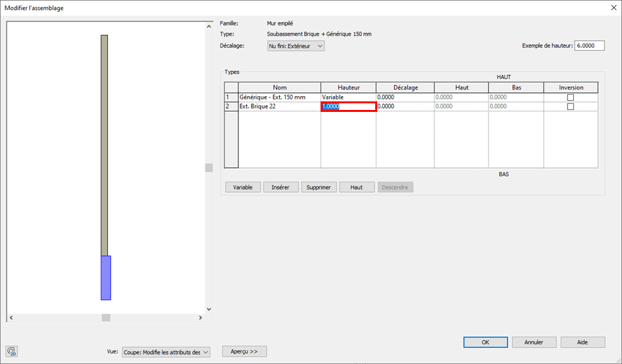Screen dimensions: 622x364
Task: Select the Générique - Ext. 150 mm name cell
Action: (x=279, y=97)
